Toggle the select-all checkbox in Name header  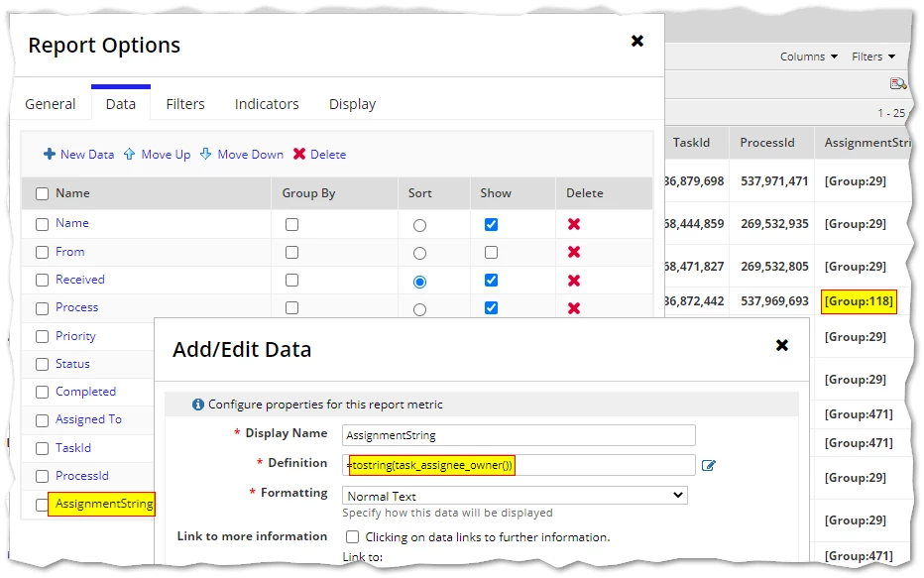(42, 194)
